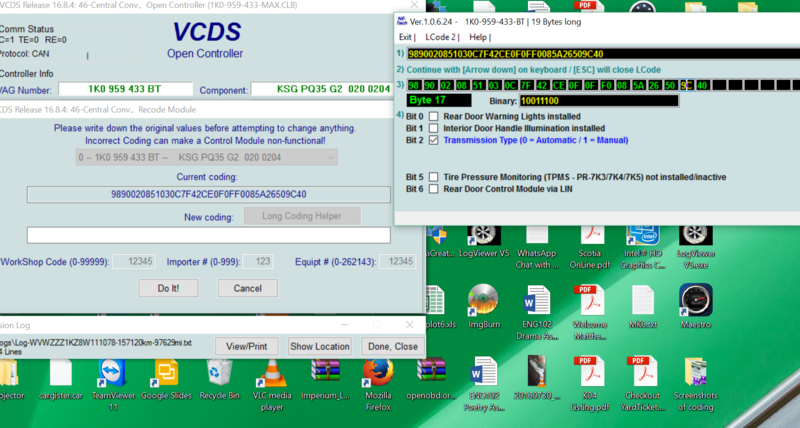This screenshot has height=428, width=800.
Task: Click the New coding input field
Action: tap(209, 235)
